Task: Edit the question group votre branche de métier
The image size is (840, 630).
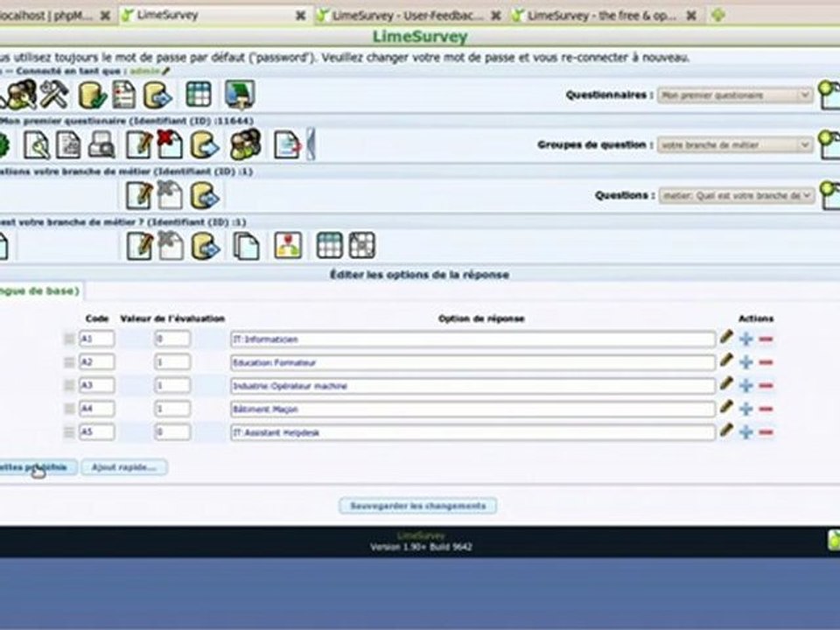Action: tap(139, 195)
